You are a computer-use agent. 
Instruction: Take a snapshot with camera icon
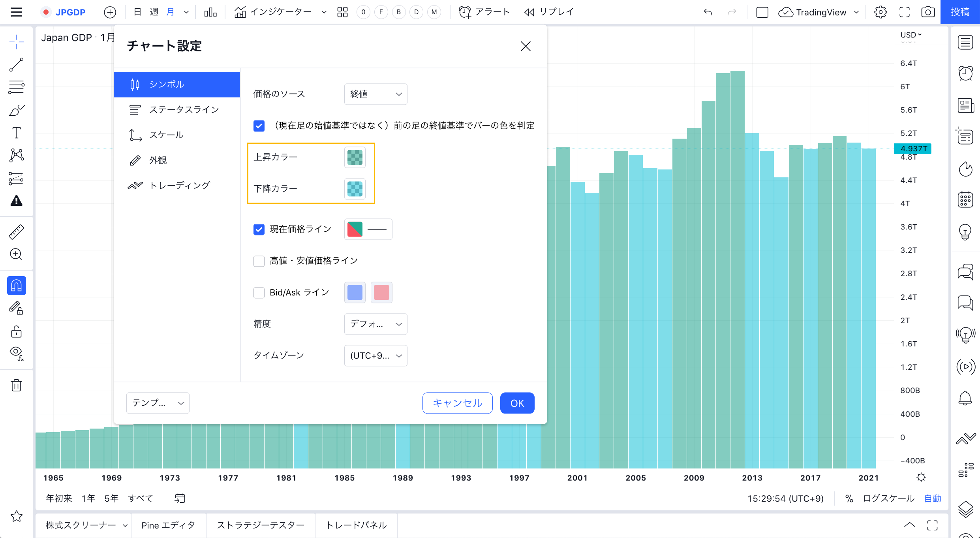[x=927, y=12]
